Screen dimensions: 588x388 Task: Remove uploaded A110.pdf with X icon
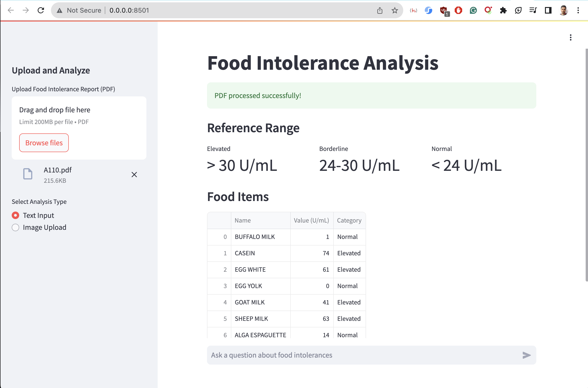[x=134, y=175]
